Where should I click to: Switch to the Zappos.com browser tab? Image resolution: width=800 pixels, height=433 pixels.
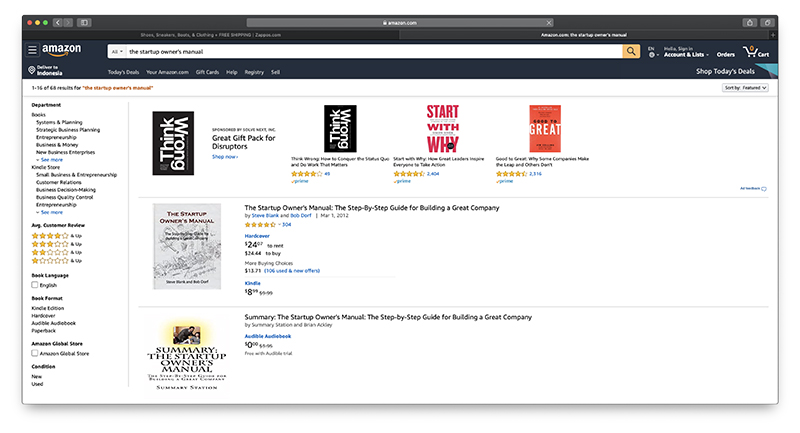pos(211,35)
